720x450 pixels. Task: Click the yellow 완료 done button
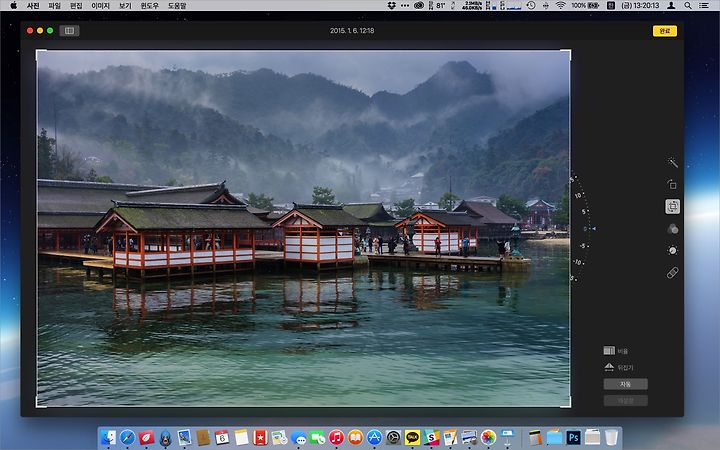(x=664, y=31)
